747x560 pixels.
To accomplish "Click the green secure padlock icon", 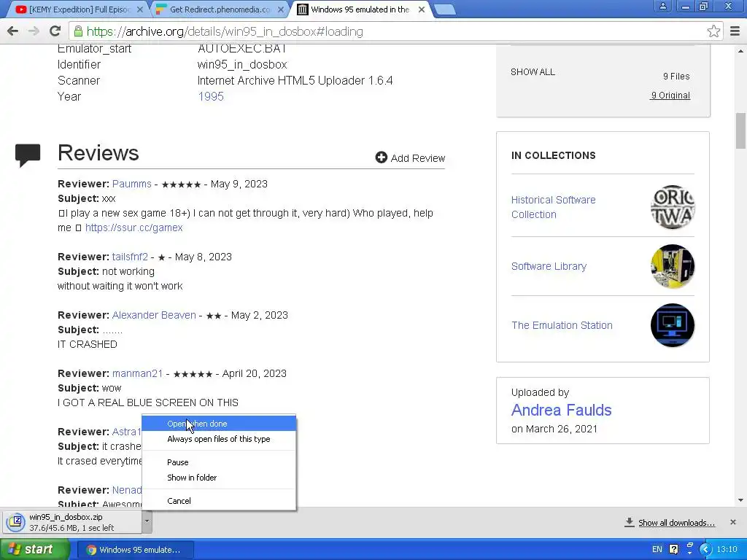I will [x=78, y=31].
